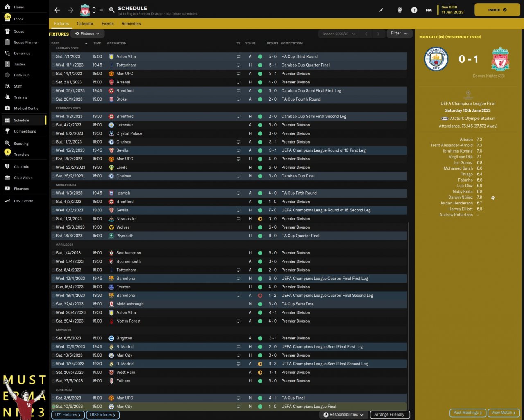Viewport: 524px width, 420px height.
Task: Click the U18 Fixtures button
Action: (102, 415)
